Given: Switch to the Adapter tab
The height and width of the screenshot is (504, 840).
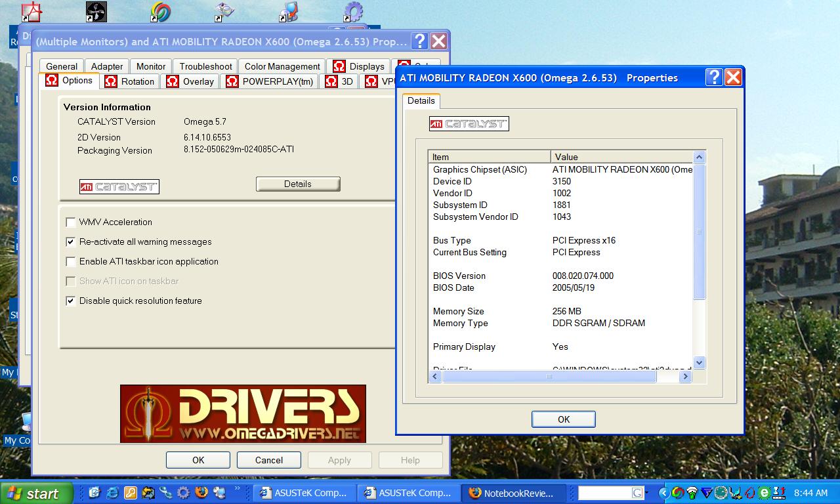Looking at the screenshot, I should [107, 66].
